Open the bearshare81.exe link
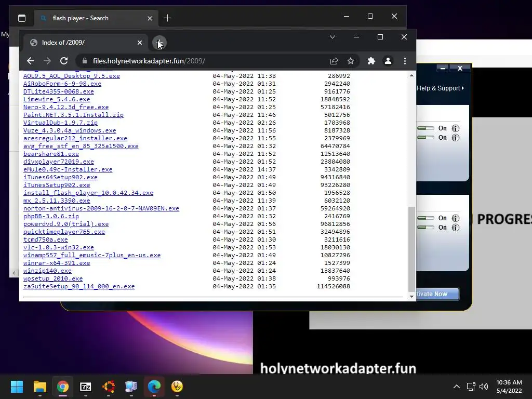532x399 pixels. tap(51, 154)
